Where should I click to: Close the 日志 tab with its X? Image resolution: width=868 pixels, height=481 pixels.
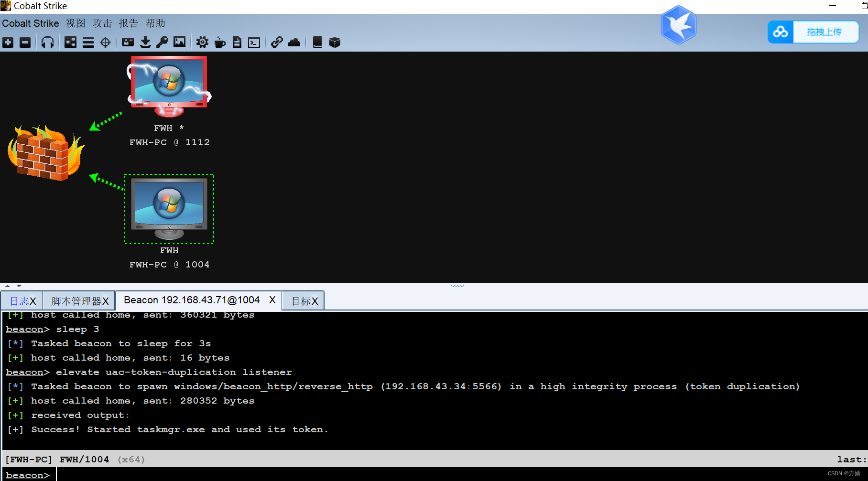[33, 301]
